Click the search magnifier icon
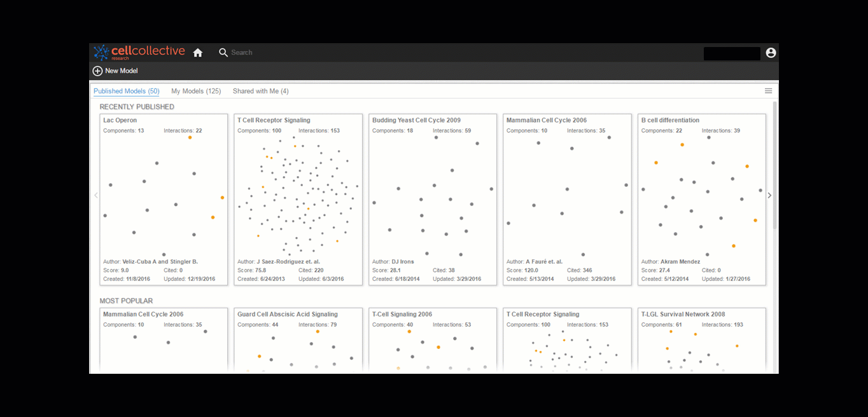The width and height of the screenshot is (868, 417). (223, 53)
